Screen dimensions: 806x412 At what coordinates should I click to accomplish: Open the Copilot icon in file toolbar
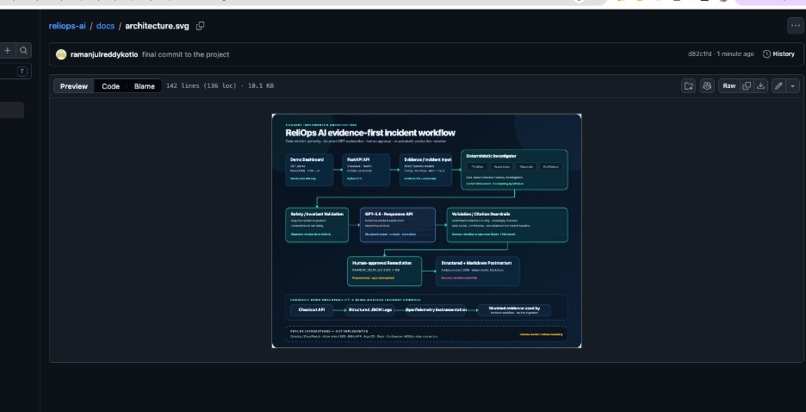707,86
